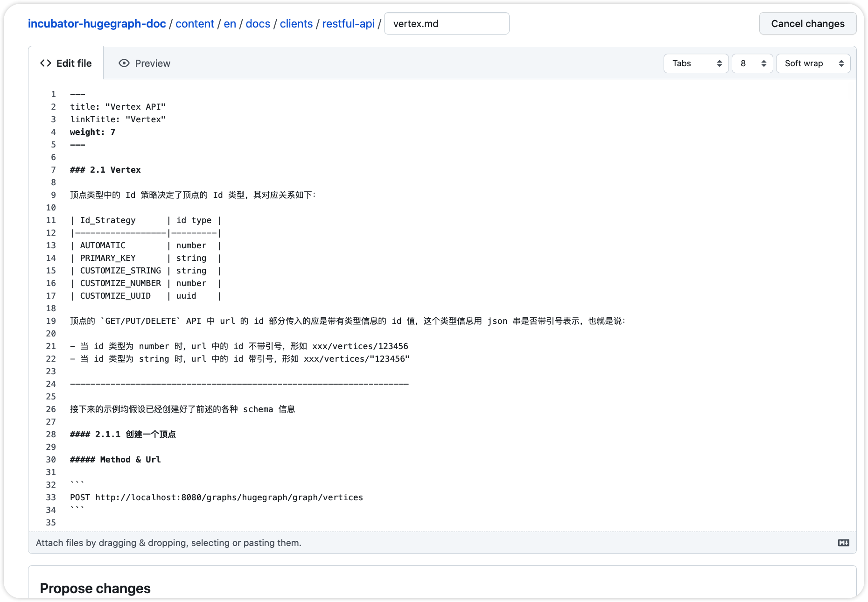Click the Cancel changes button
The width and height of the screenshot is (868, 602).
click(x=808, y=23)
